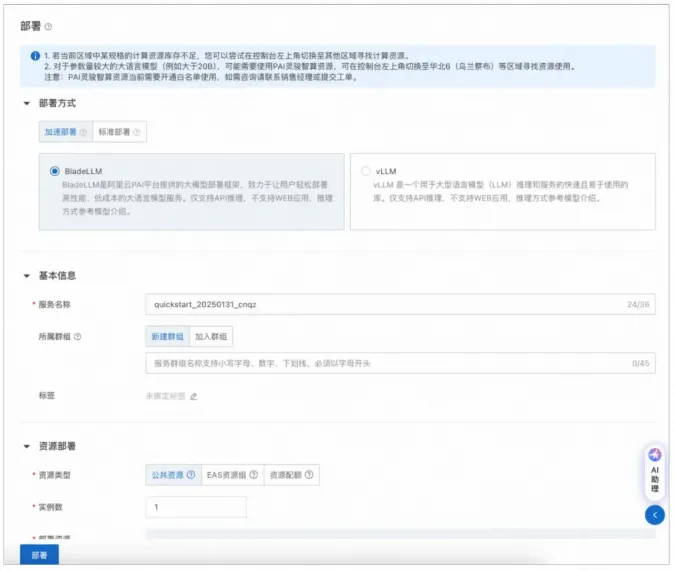Select 新建群组 option
The height and width of the screenshot is (571, 674).
tap(167, 336)
